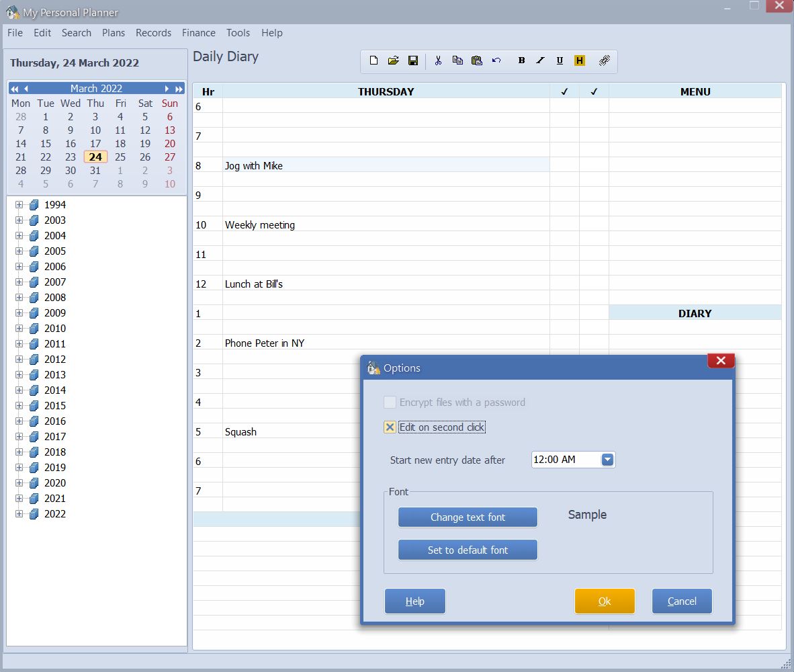Toggle Encrypt files with a password checkbox

[x=390, y=402]
